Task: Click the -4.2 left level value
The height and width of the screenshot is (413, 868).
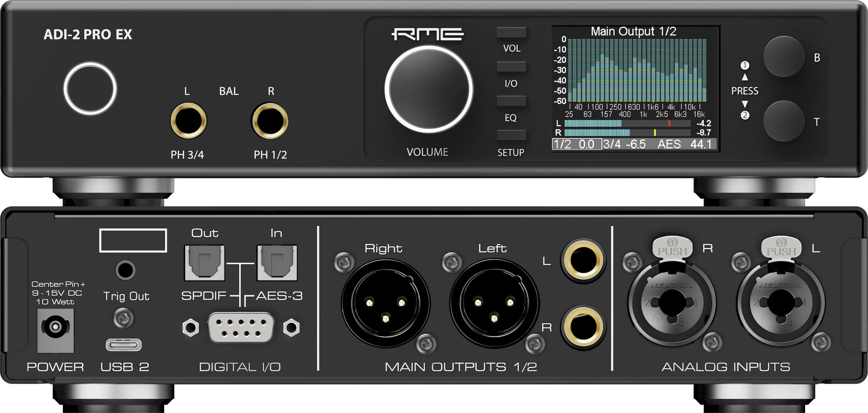Action: click(x=704, y=123)
